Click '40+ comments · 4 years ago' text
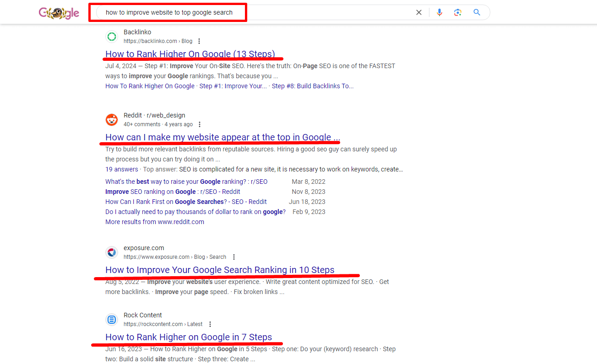Image resolution: width=597 pixels, height=364 pixels. (x=158, y=124)
